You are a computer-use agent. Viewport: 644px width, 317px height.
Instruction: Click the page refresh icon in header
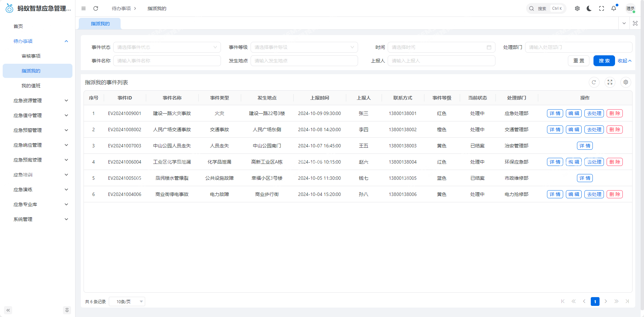(x=96, y=8)
